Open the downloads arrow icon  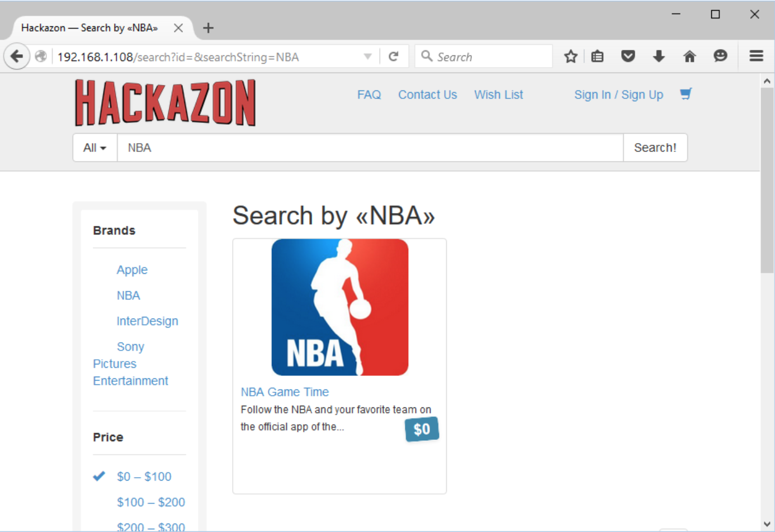point(659,56)
